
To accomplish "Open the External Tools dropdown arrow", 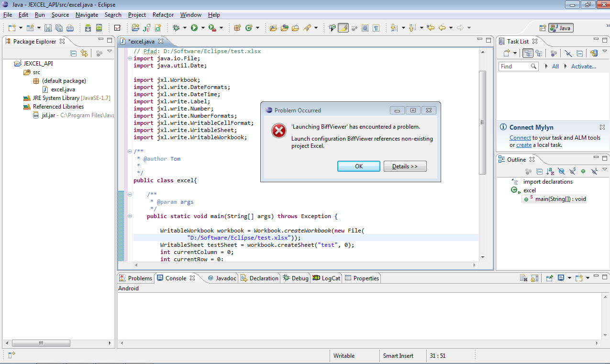I will (221, 28).
